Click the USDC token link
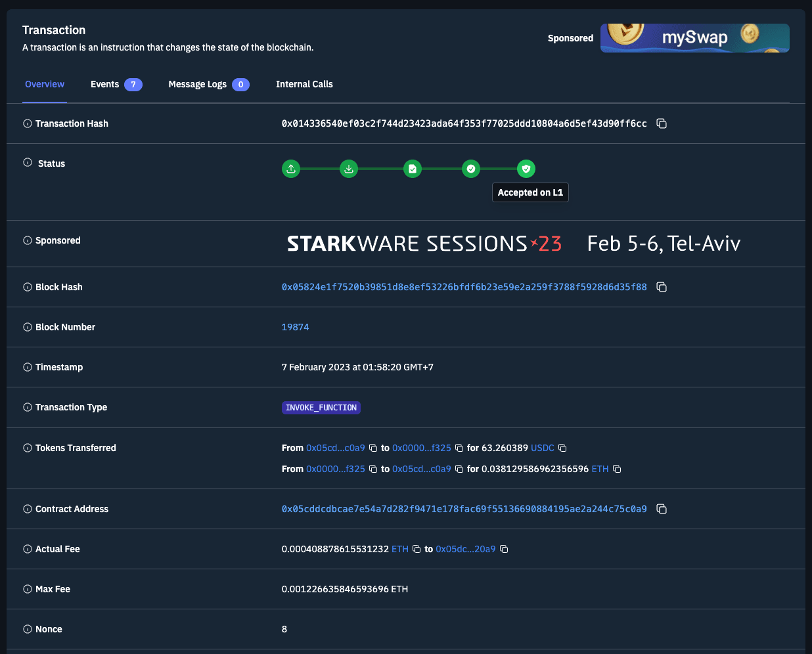Image resolution: width=812 pixels, height=654 pixels. click(x=542, y=448)
